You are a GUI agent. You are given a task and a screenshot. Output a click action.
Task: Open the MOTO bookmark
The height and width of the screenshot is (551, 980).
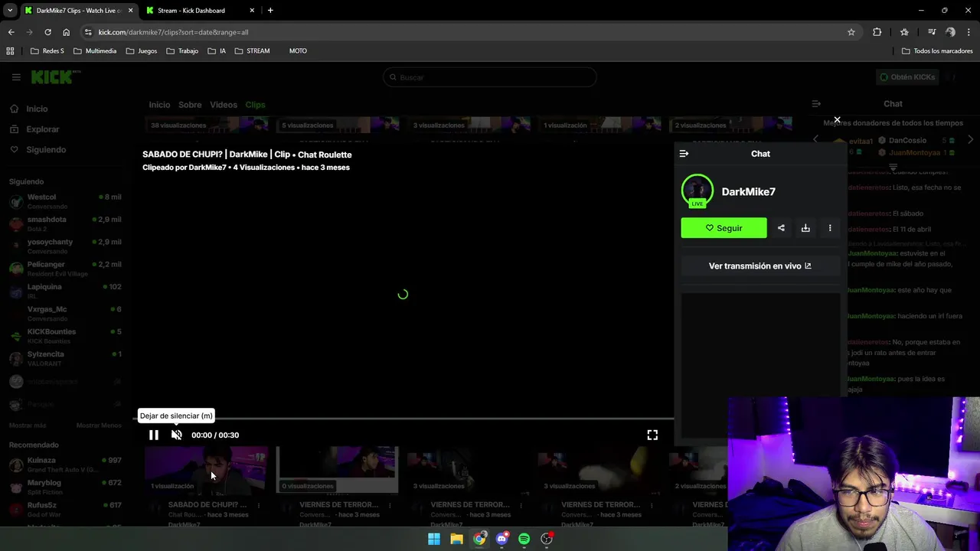tap(298, 51)
